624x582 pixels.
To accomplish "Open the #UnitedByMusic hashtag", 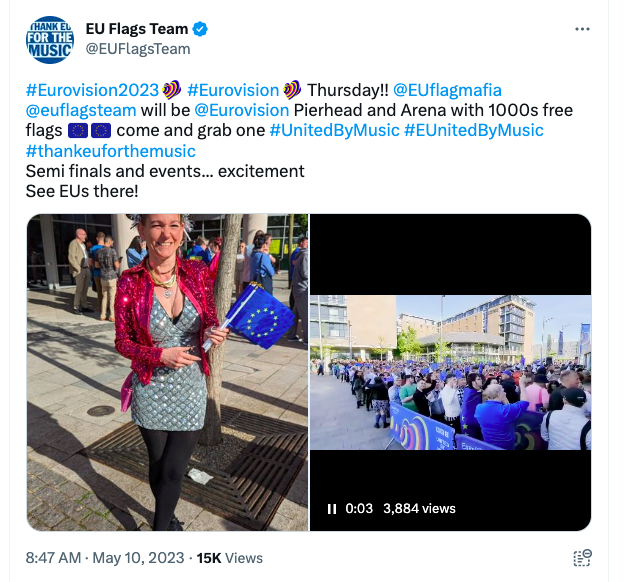I will 334,131.
